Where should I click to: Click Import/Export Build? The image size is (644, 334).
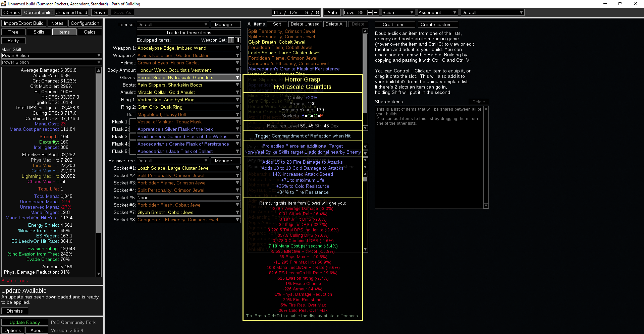click(x=24, y=23)
